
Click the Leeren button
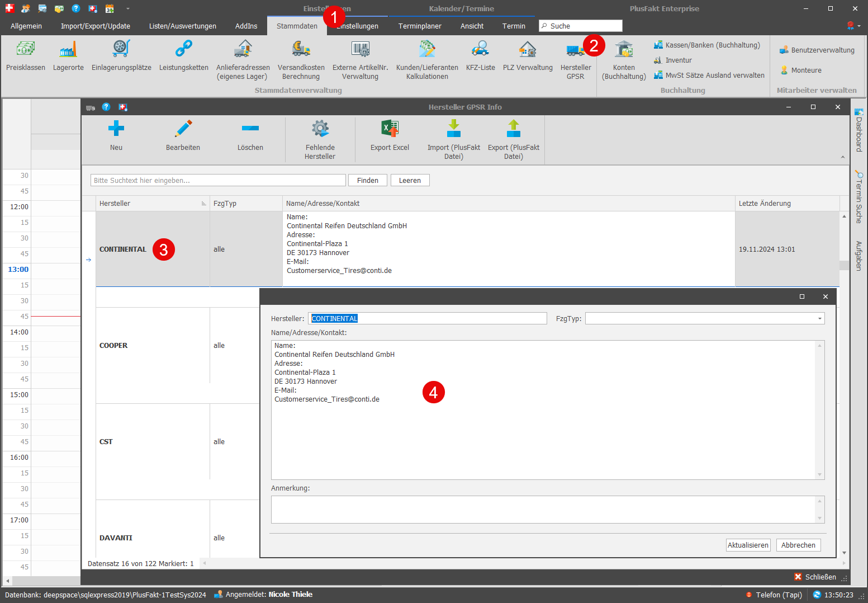coord(410,180)
